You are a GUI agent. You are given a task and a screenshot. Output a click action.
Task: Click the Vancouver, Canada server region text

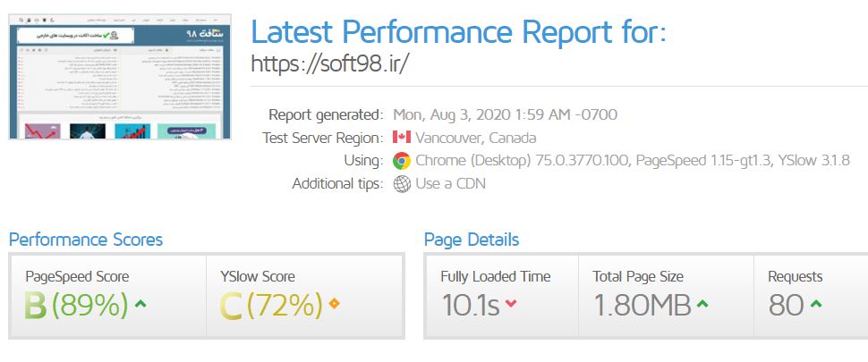[x=476, y=138]
